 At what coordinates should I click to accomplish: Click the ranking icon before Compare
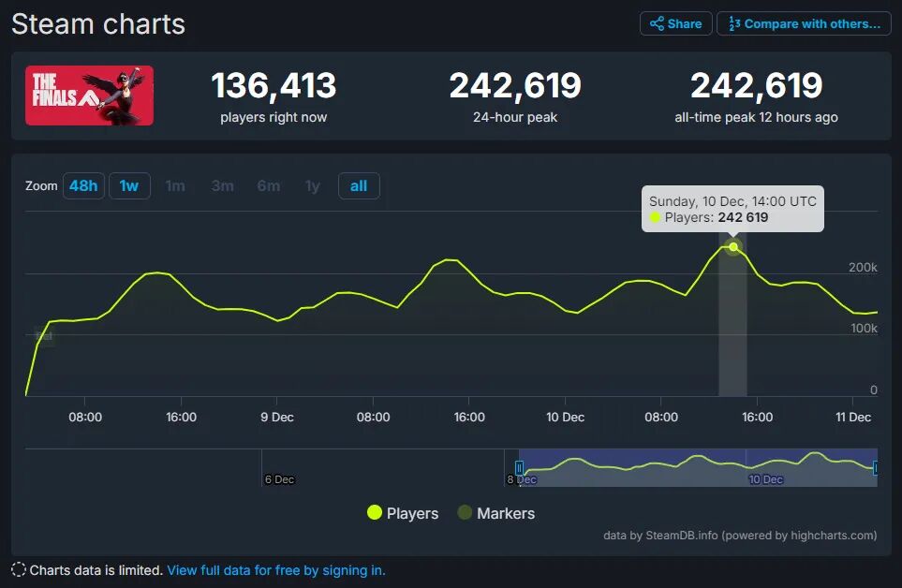point(734,23)
